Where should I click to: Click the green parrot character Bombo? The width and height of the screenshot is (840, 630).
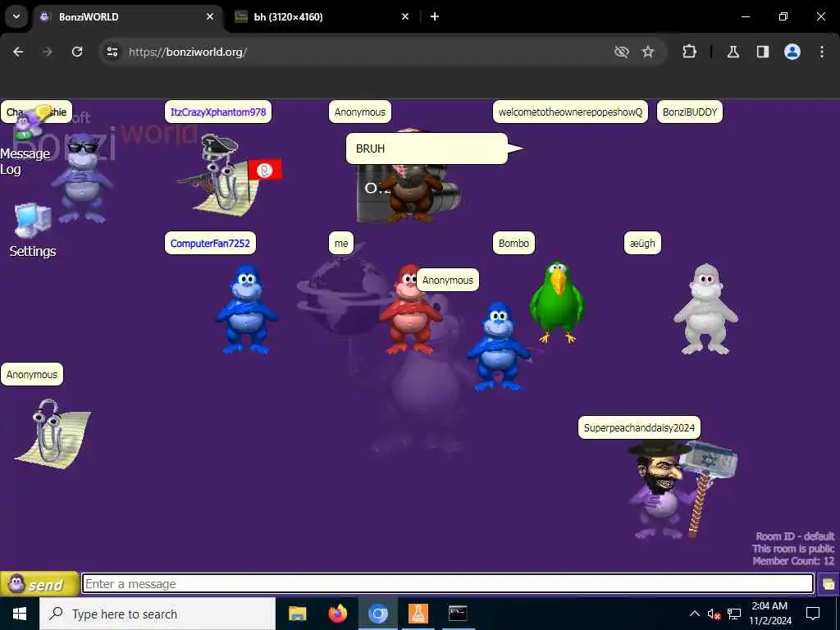click(x=557, y=302)
